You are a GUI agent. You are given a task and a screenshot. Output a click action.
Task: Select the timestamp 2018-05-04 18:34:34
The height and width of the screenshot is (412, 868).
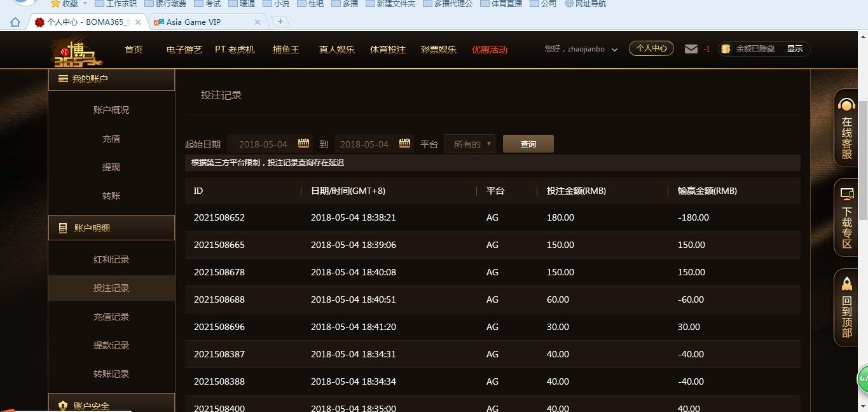coord(354,381)
